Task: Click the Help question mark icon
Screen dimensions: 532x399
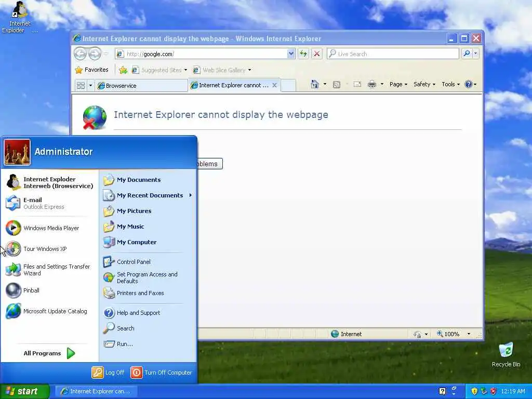Action: point(468,84)
